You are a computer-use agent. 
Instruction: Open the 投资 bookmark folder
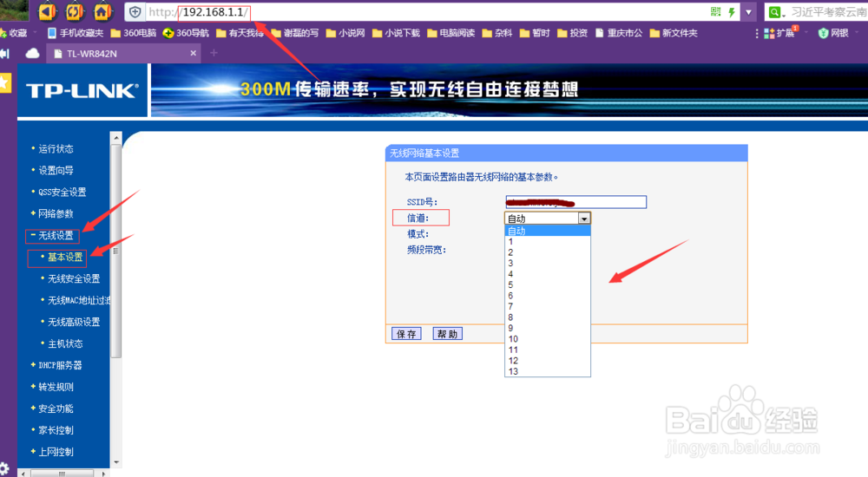tap(572, 33)
